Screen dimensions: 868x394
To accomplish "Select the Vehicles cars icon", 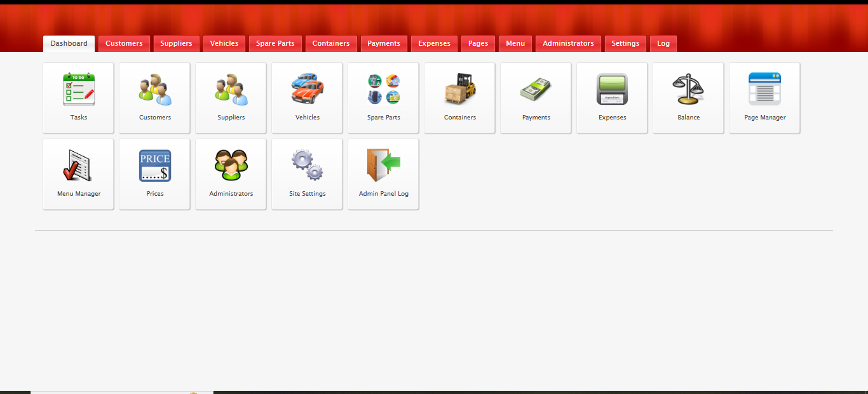I will (308, 90).
